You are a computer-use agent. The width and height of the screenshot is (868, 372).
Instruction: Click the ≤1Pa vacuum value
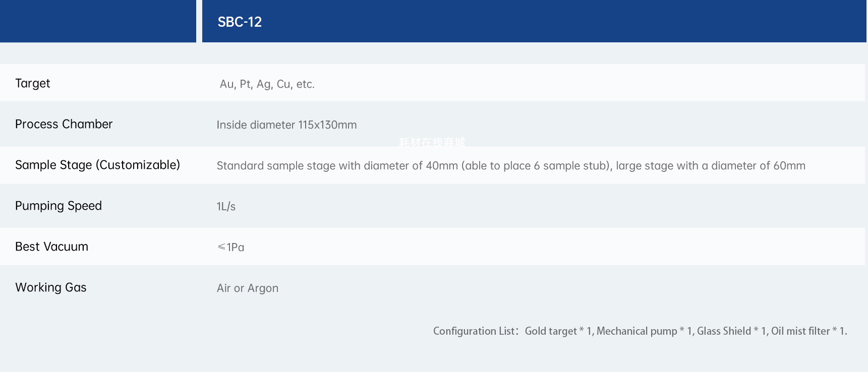(231, 247)
